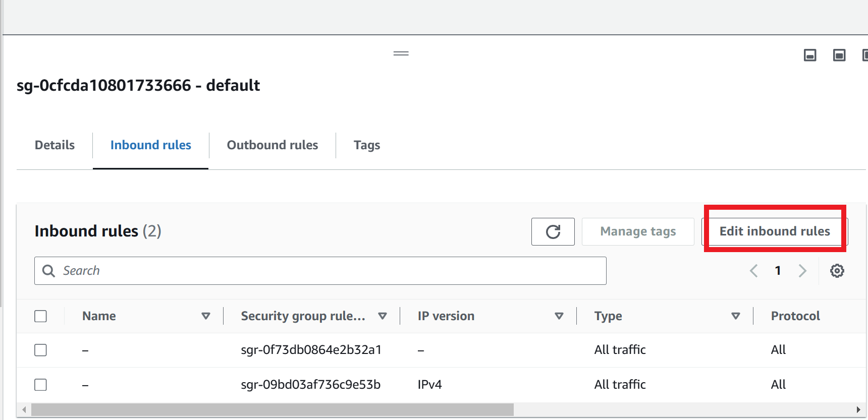Click the inbound rules Search field
The image size is (868, 420).
[323, 271]
